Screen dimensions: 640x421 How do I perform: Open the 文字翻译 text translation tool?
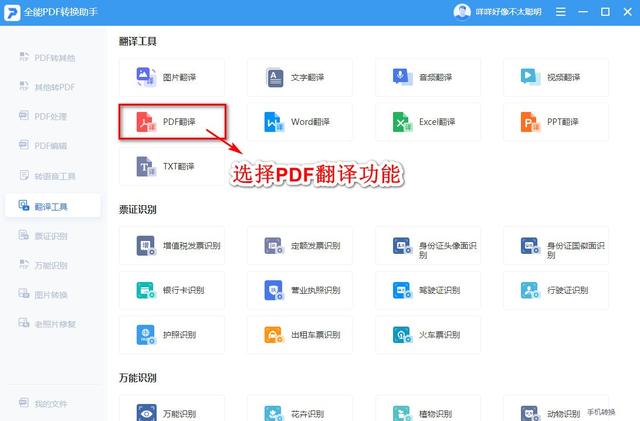pyautogui.click(x=300, y=78)
